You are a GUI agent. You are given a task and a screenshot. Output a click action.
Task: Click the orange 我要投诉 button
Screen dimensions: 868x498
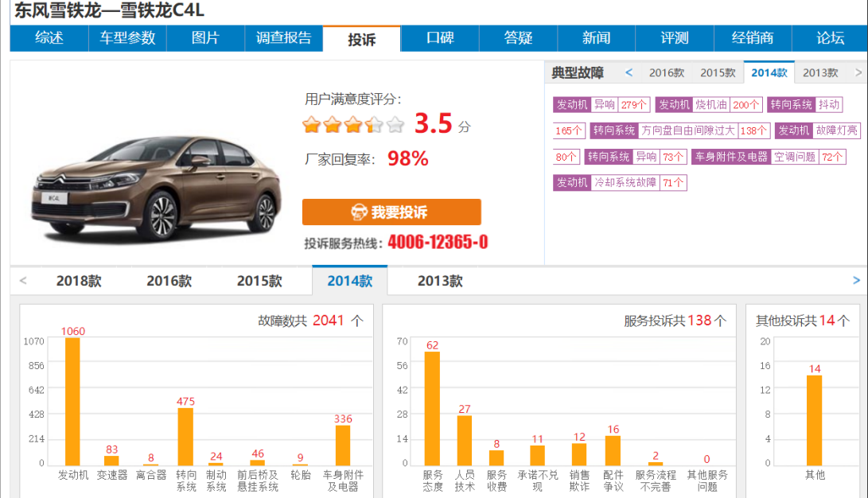(391, 212)
